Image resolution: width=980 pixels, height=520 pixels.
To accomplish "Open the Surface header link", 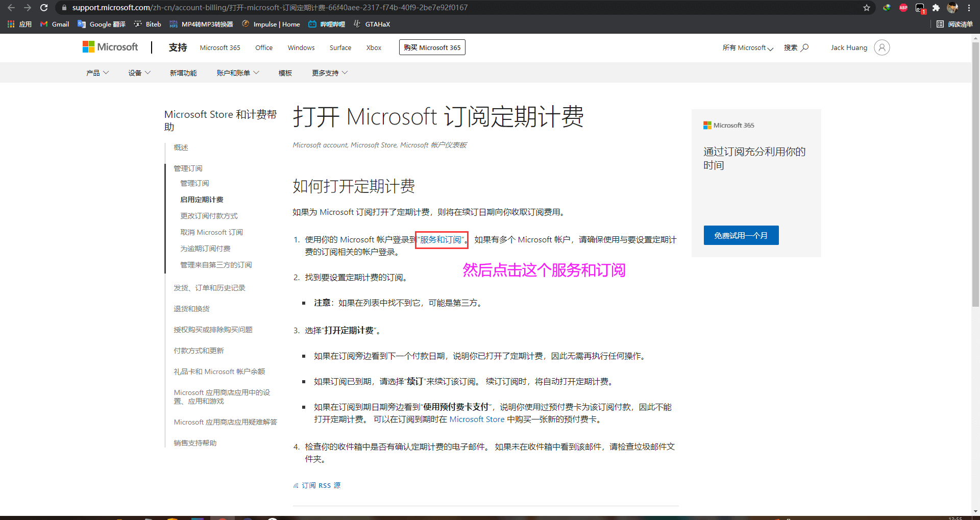I will 340,47.
